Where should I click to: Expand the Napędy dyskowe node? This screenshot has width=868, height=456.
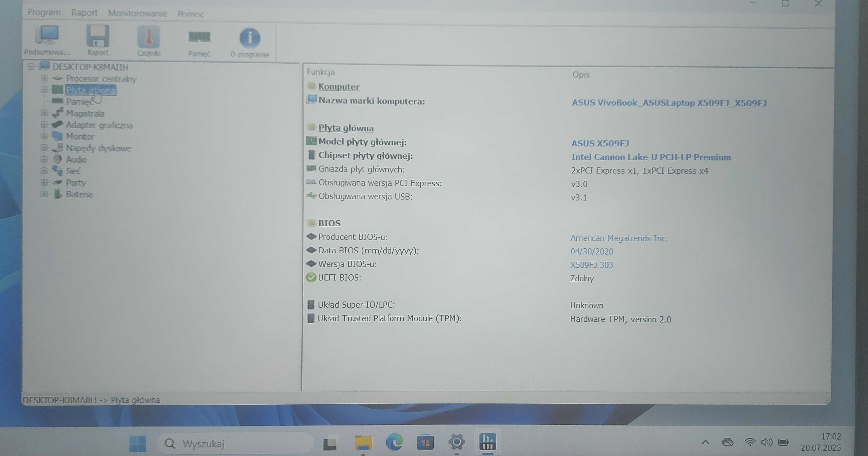coord(44,148)
